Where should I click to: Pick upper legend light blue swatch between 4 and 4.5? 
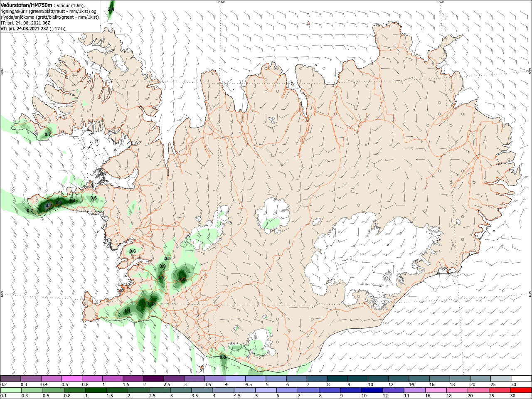point(235,378)
